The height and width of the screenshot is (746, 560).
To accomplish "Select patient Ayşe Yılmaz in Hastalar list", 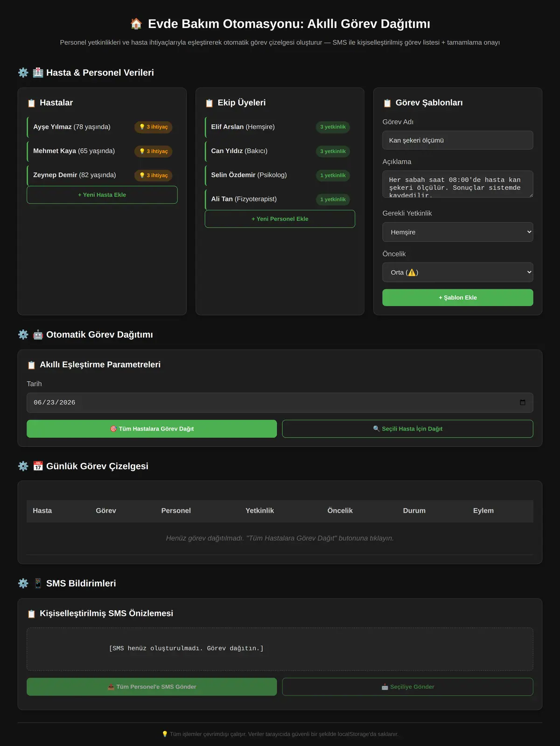I will 102,127.
